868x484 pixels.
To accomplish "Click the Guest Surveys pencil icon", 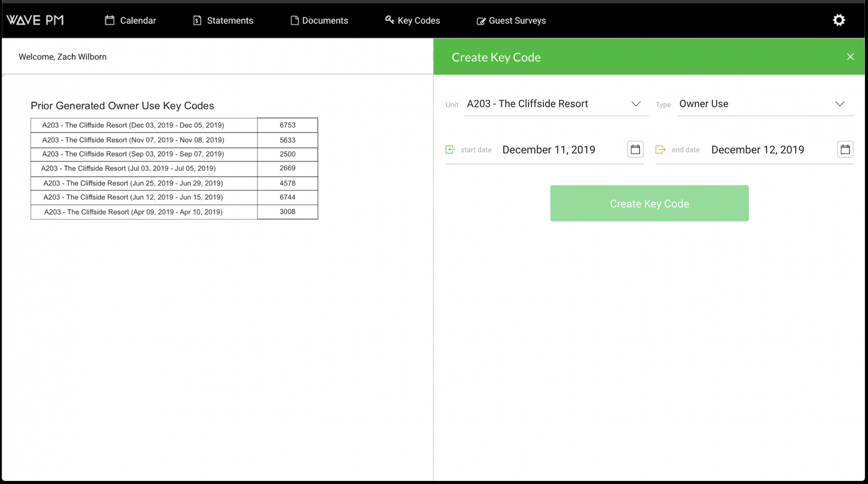I will (481, 21).
